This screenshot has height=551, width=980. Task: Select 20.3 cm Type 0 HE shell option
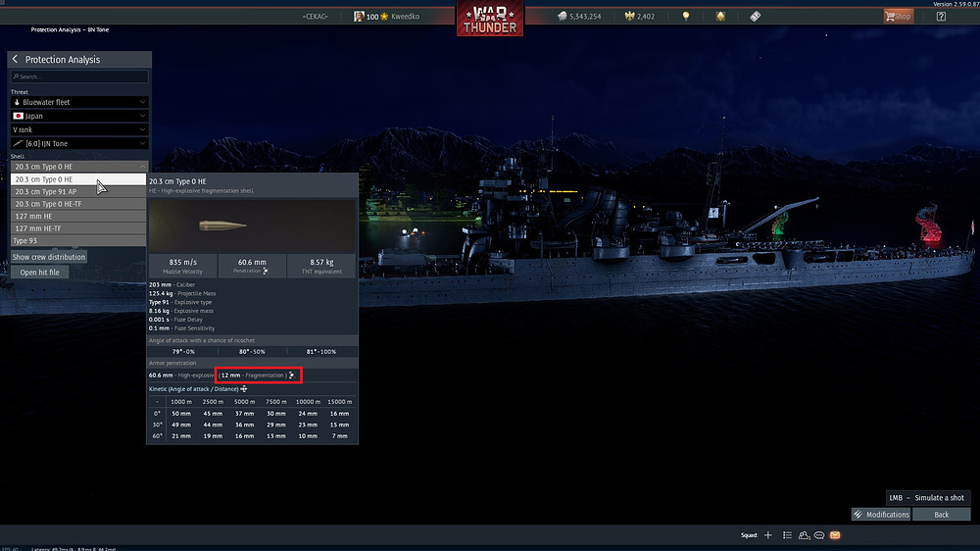78,179
